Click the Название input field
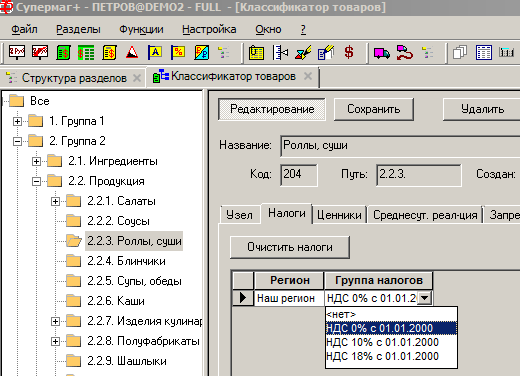 pos(400,146)
